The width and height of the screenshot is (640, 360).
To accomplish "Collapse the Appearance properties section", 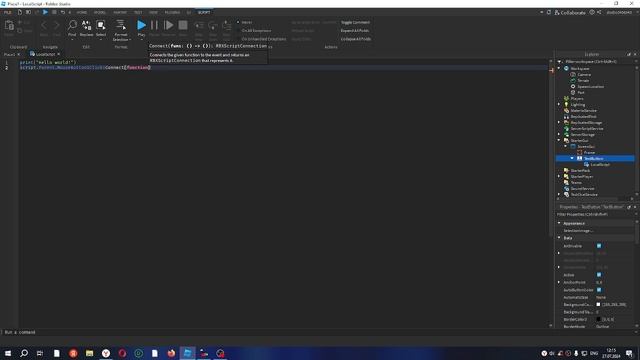I will pos(559,223).
